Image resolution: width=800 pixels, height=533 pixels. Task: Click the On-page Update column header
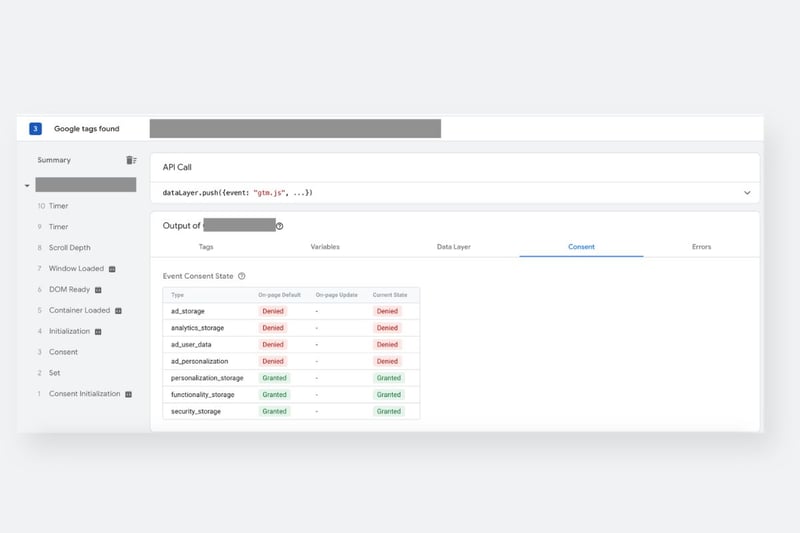click(x=337, y=295)
